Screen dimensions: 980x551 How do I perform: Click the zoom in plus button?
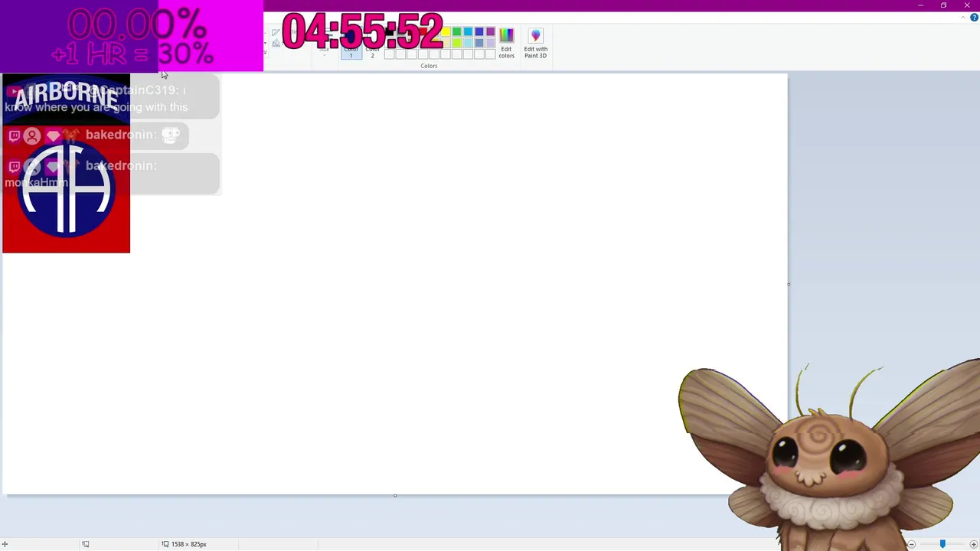tap(973, 544)
